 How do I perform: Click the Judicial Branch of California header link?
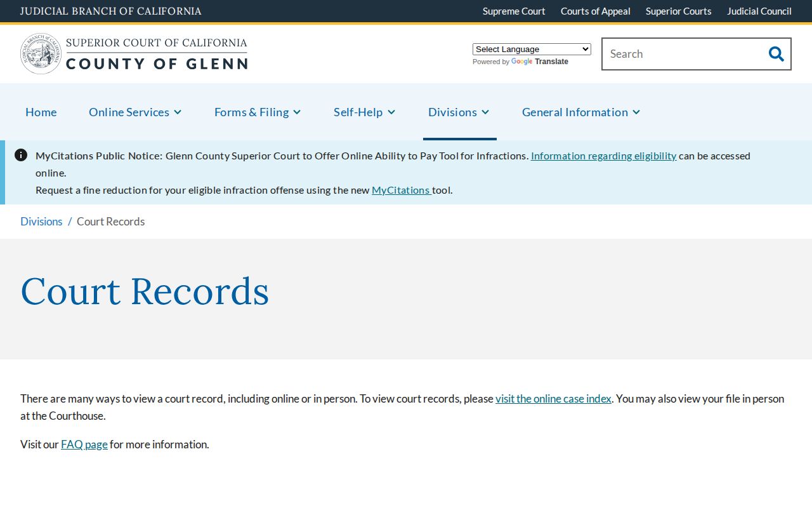(x=111, y=11)
